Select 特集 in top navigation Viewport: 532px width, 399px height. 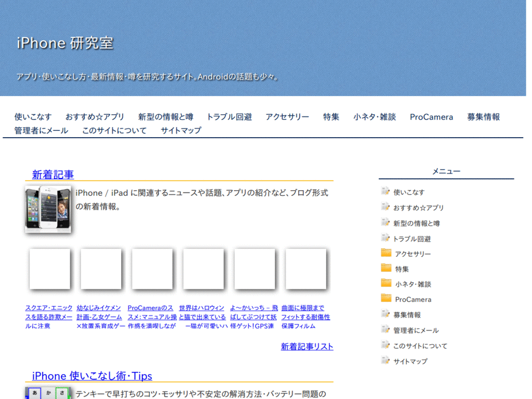click(331, 117)
